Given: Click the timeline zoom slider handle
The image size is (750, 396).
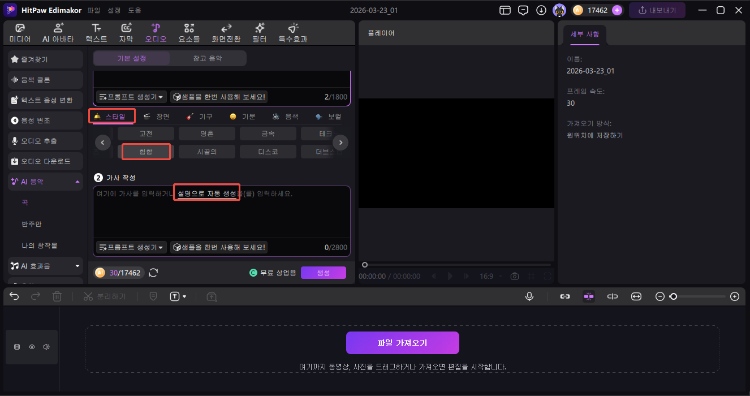Looking at the screenshot, I should (673, 297).
